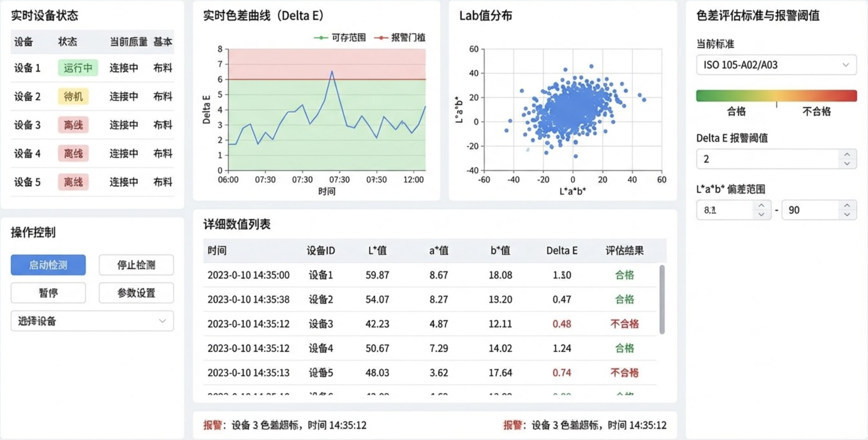
Task: Click the 2023-0-10 14:35:00 timestamp cell
Action: [x=248, y=275]
